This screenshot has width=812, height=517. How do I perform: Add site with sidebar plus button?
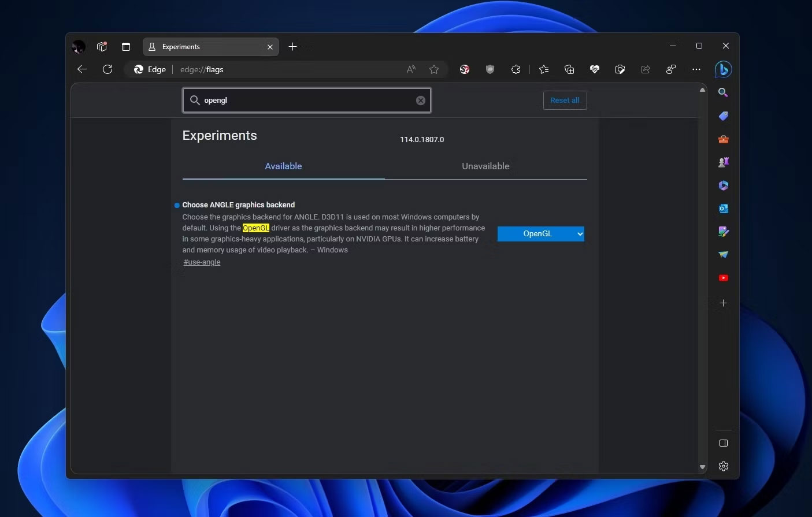(x=723, y=303)
